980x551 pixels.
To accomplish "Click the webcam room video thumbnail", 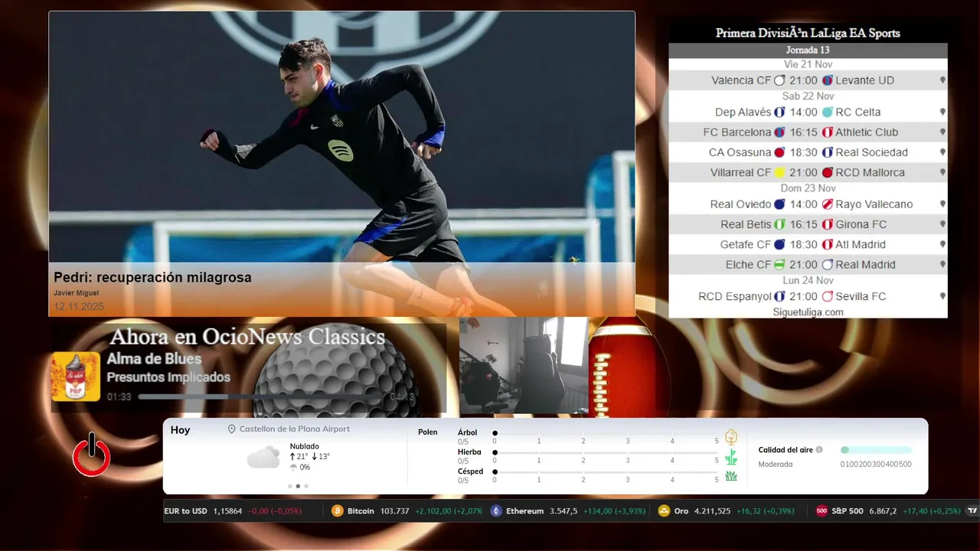I will click(524, 366).
